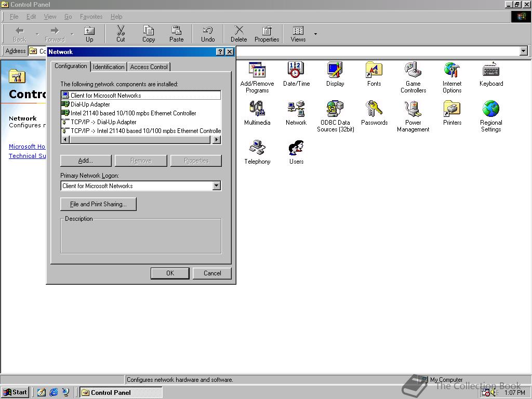Click the Cut toolbar button

(x=121, y=34)
